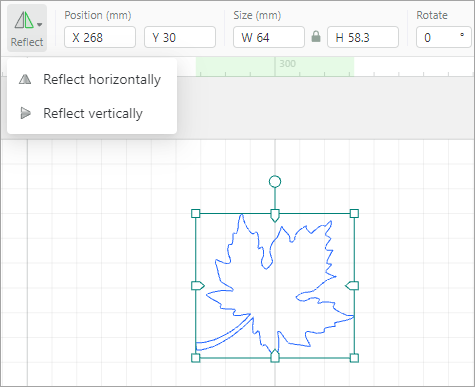Choose Reflect vertically menu entry

[92, 113]
